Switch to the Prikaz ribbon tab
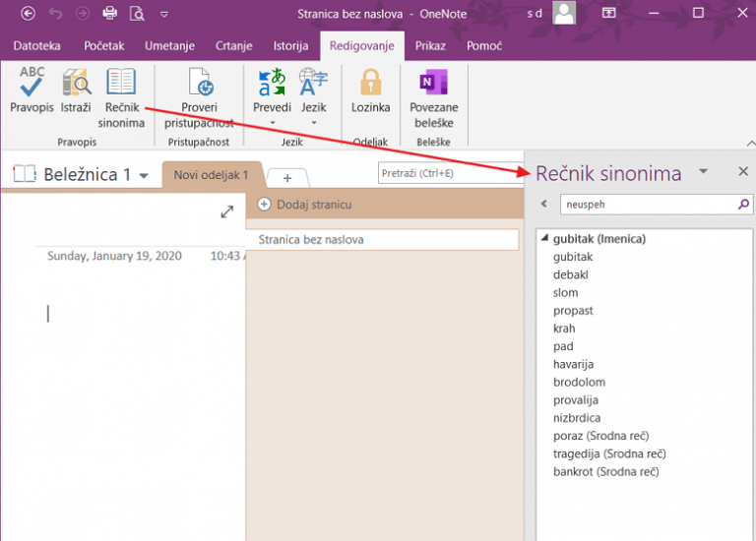This screenshot has height=541, width=756. pyautogui.click(x=430, y=46)
